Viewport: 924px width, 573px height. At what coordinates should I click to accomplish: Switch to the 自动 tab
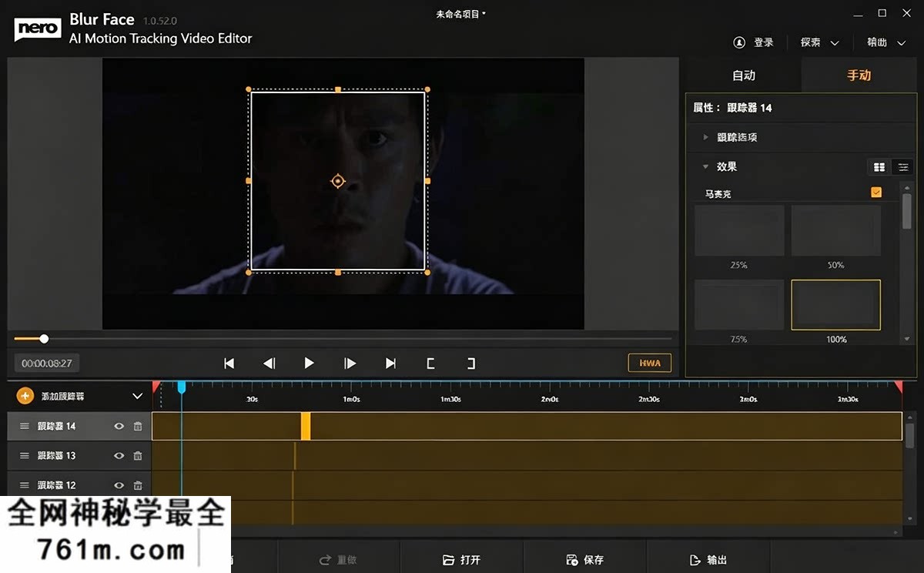pyautogui.click(x=743, y=75)
